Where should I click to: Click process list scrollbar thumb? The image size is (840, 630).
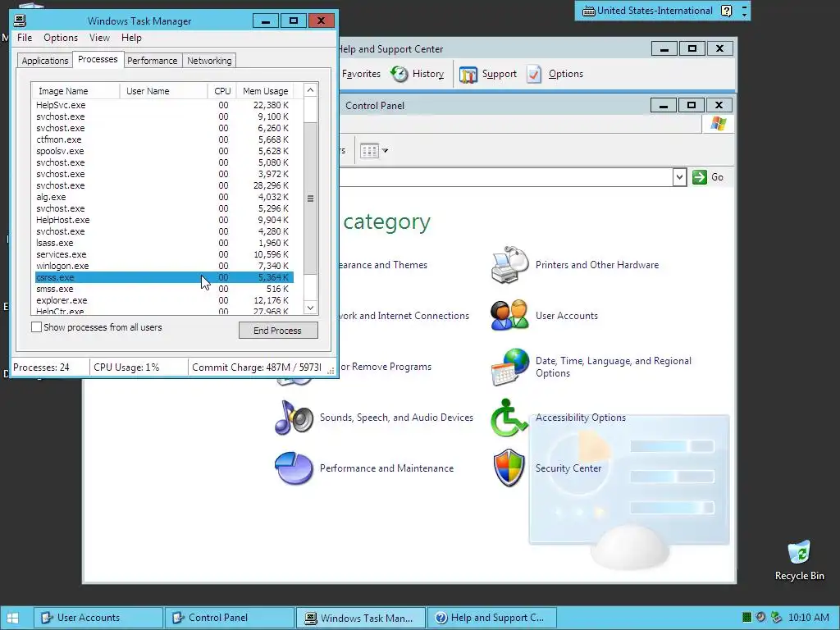(x=310, y=199)
